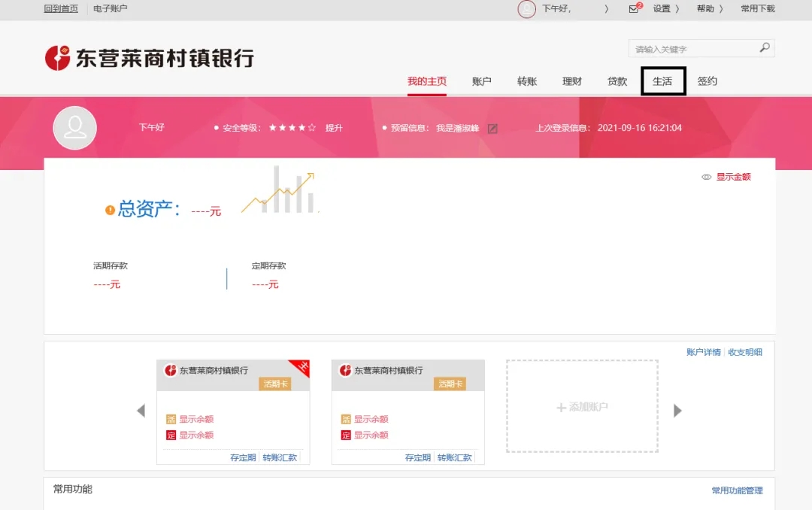Click the magnifier search icon
The height and width of the screenshot is (510, 812).
click(765, 47)
